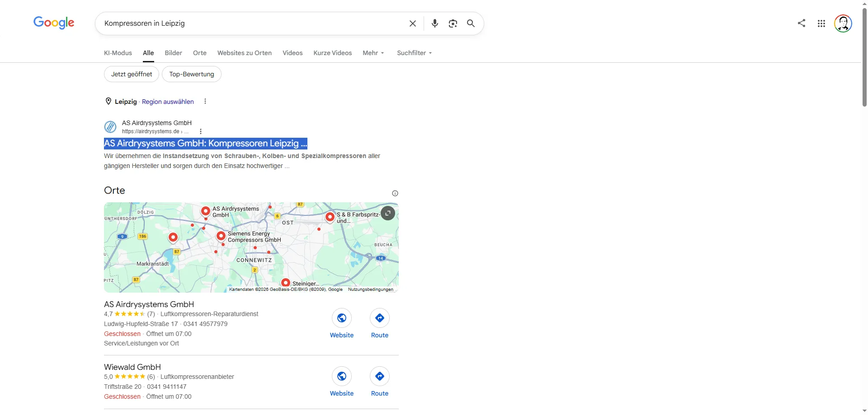Click the Service/Leistungen vor Ort text
The image size is (868, 415).
coord(142,343)
